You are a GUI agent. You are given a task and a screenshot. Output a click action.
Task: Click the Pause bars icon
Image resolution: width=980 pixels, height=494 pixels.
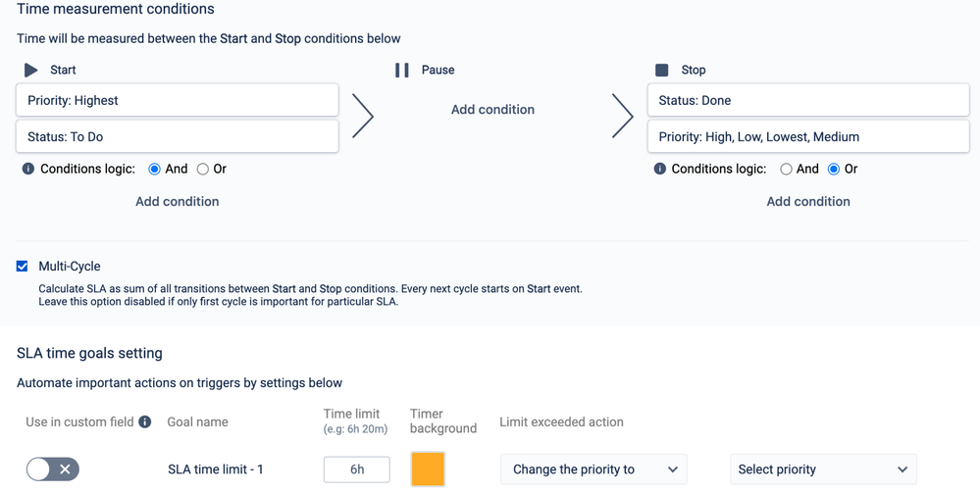(x=402, y=70)
